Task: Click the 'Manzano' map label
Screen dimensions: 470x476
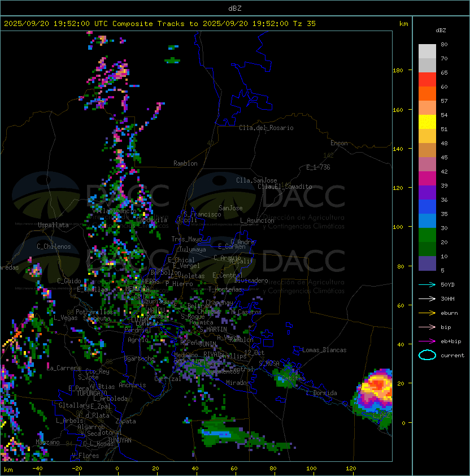Action: 47,442
